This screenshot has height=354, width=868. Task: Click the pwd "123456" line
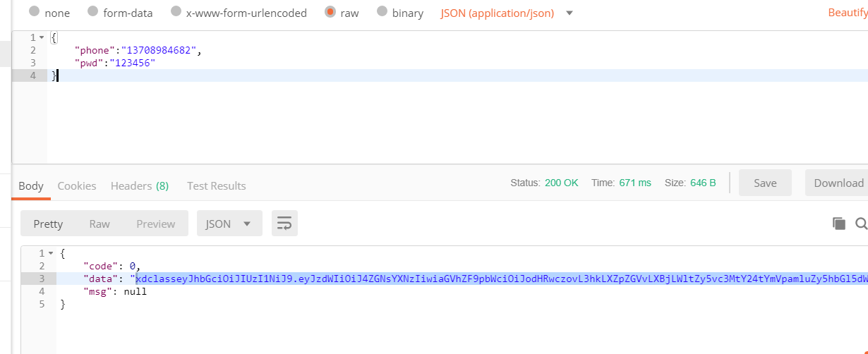point(114,63)
